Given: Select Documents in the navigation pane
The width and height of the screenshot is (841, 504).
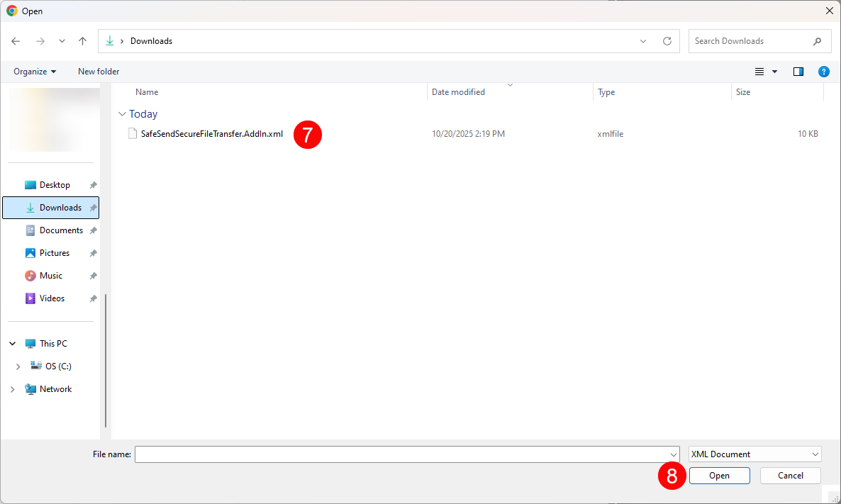Looking at the screenshot, I should 61,230.
